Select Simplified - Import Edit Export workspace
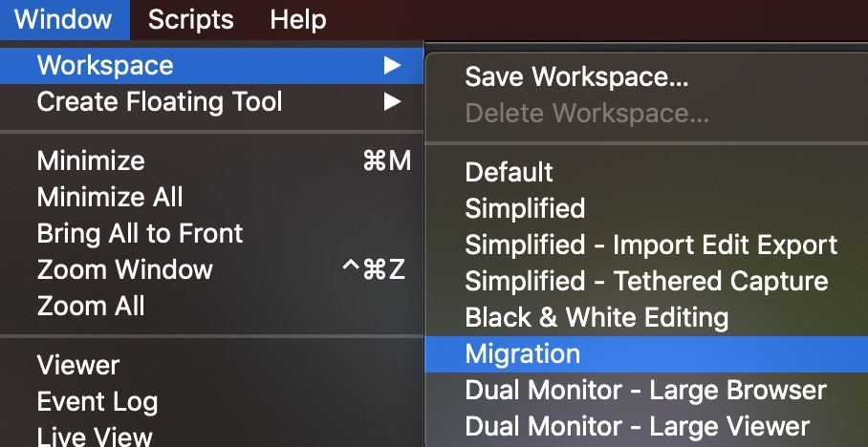The image size is (868, 447). pos(651,245)
